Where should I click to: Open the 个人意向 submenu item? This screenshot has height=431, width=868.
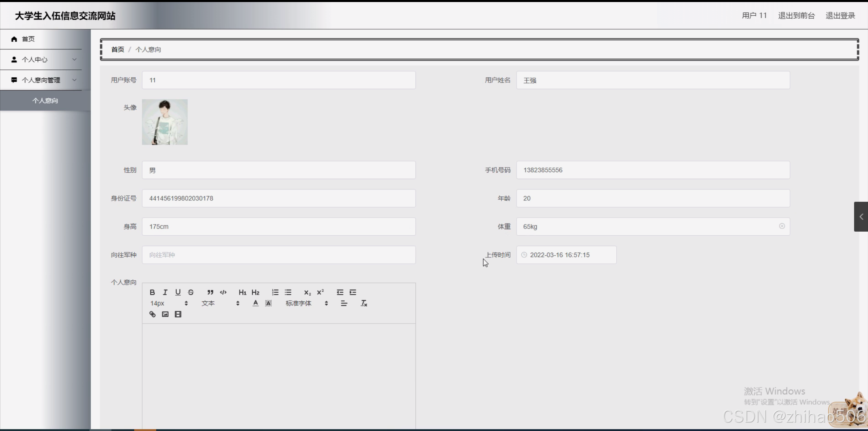(45, 101)
